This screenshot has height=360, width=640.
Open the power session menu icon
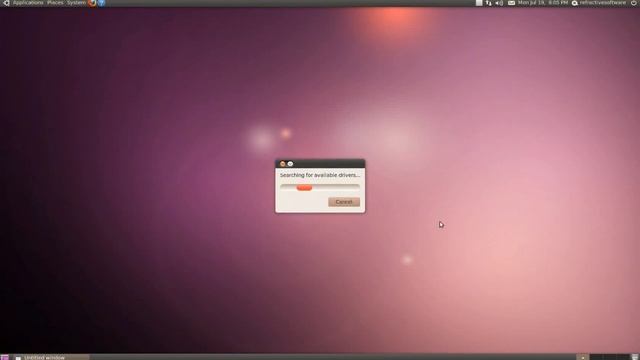(634, 3)
